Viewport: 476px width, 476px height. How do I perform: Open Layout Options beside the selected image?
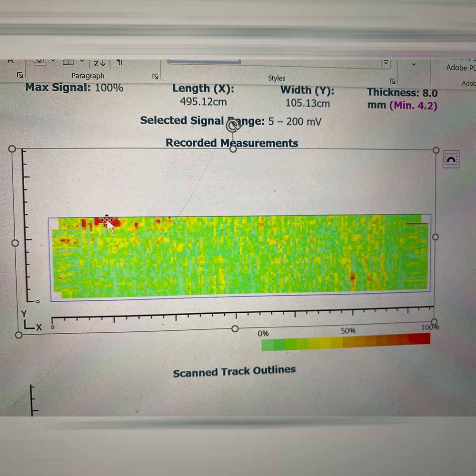pyautogui.click(x=451, y=159)
